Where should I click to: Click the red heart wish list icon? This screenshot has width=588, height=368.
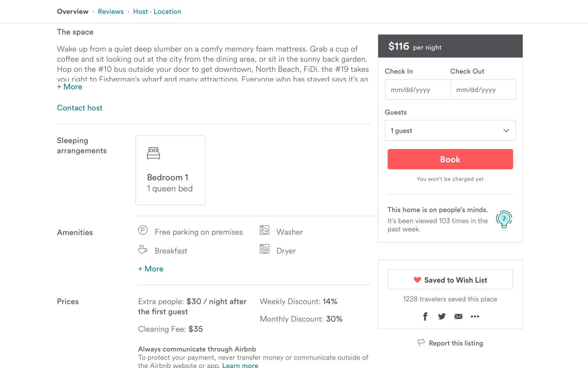click(x=417, y=280)
